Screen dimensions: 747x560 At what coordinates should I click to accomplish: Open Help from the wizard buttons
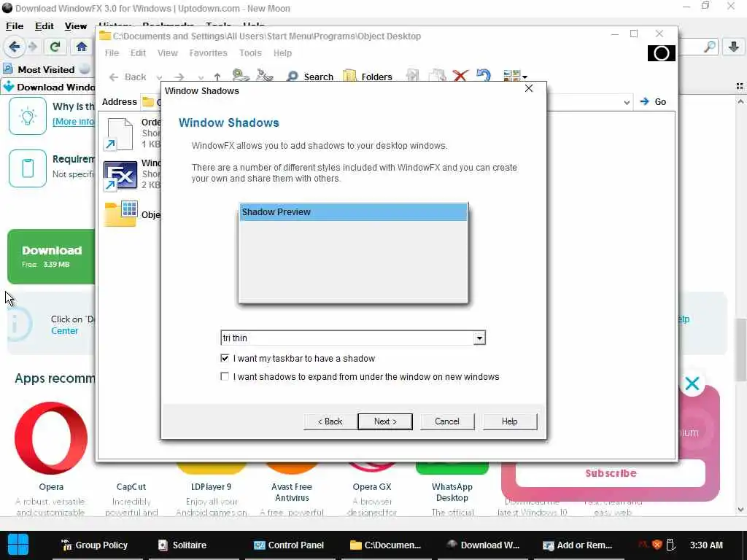pyautogui.click(x=509, y=421)
